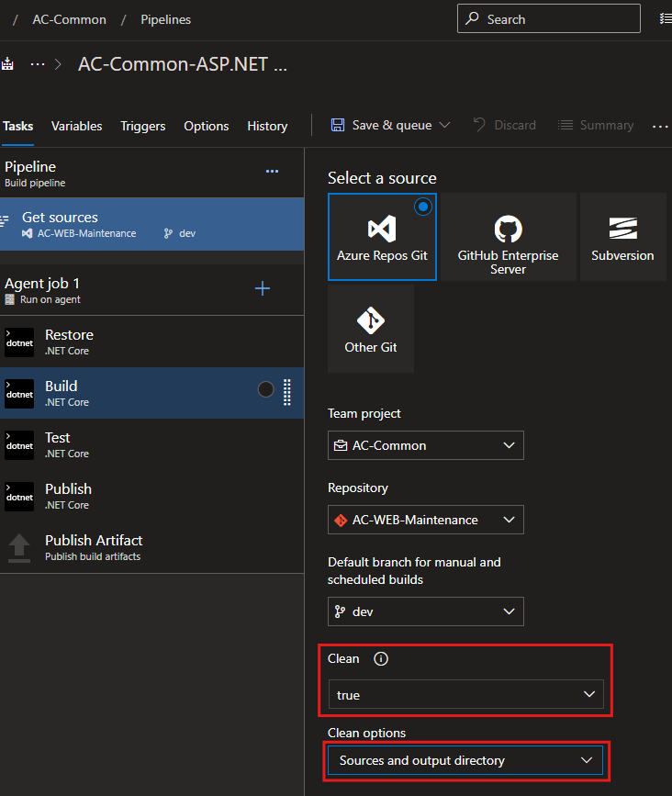This screenshot has width=672, height=796.
Task: Click the Discard button label
Action: (515, 125)
